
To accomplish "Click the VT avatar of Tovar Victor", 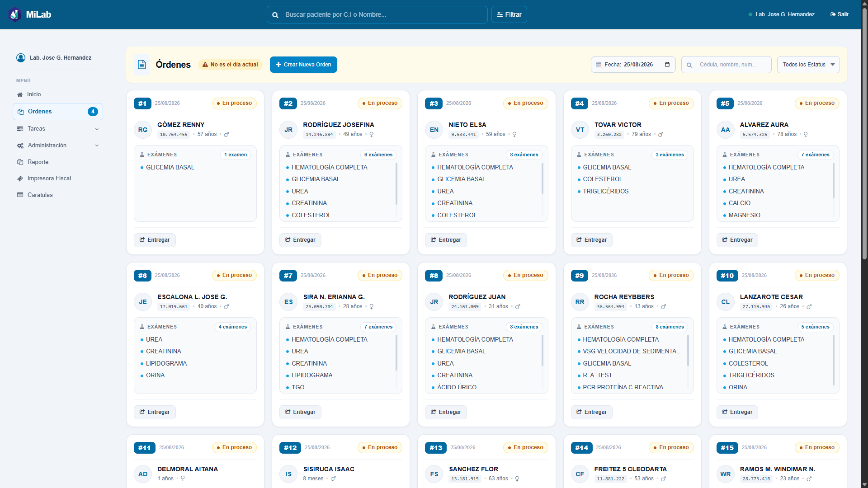I will click(580, 130).
